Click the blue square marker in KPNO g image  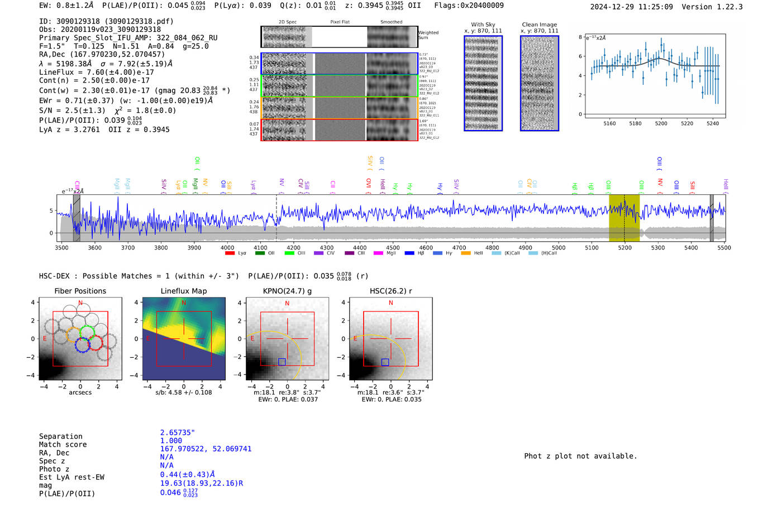(282, 362)
